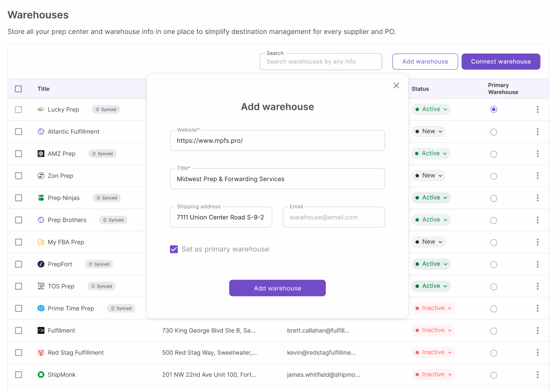The height and width of the screenshot is (392, 555).
Task: Click the Connect warehouse button
Action: coord(501,61)
